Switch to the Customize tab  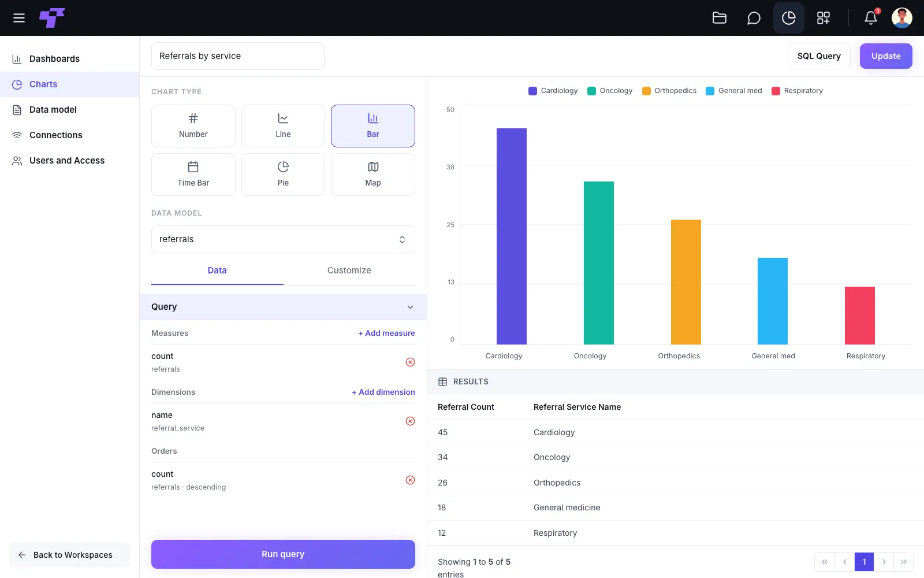pos(349,271)
